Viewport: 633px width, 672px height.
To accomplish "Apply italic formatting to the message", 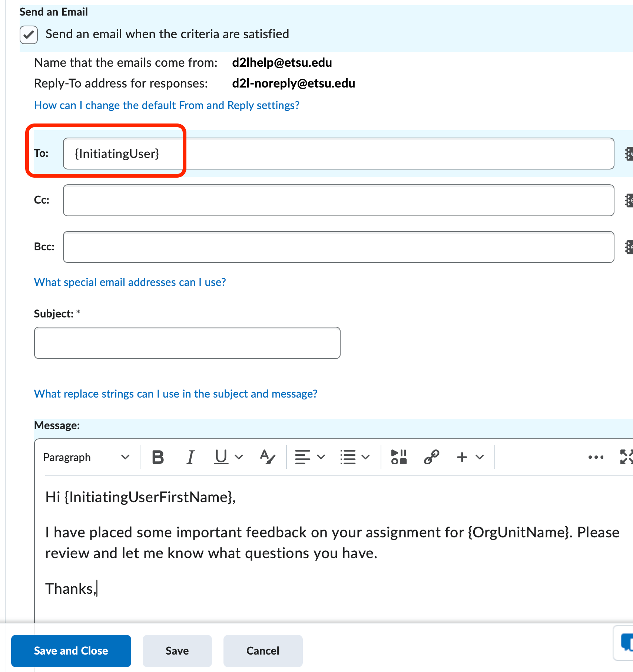I will (190, 457).
